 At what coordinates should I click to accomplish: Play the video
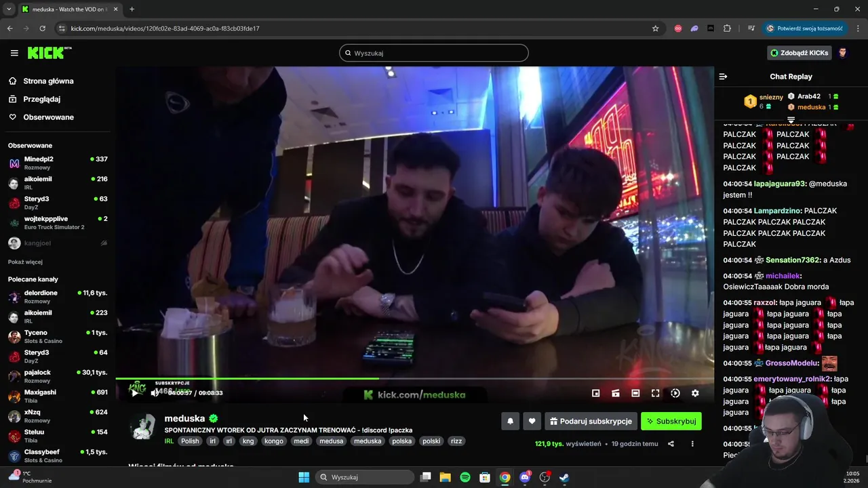(x=135, y=392)
